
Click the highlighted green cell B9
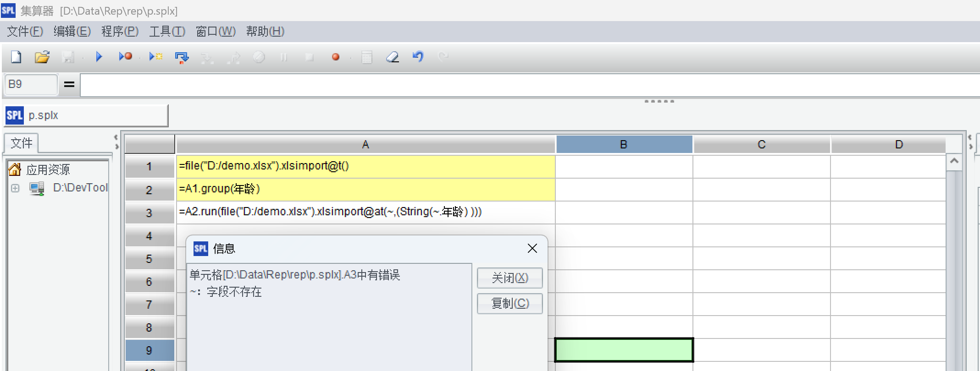click(x=624, y=350)
